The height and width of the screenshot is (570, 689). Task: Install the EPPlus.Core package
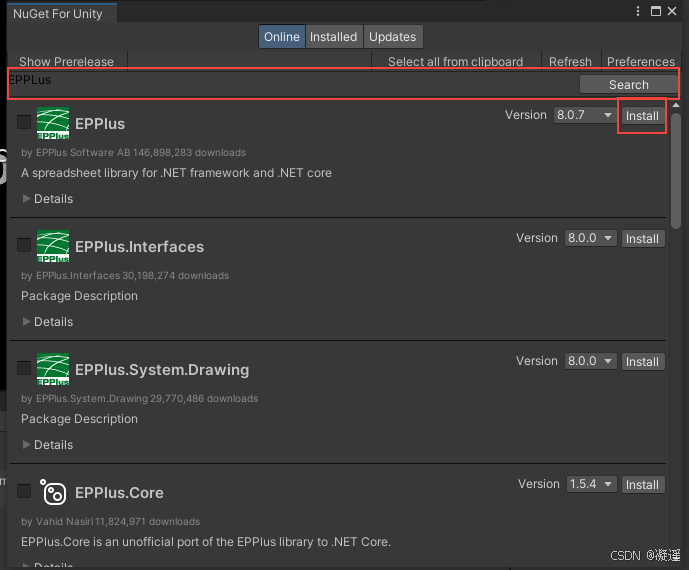click(x=642, y=485)
